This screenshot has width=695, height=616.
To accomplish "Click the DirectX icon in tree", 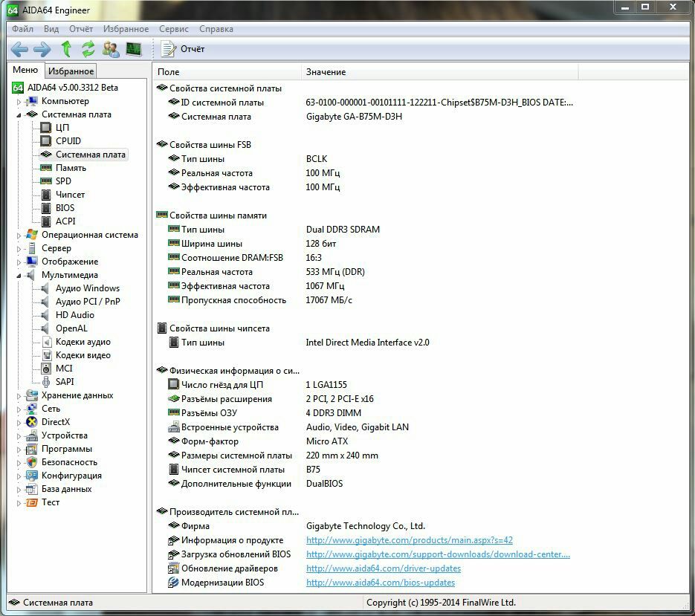I will coord(31,422).
